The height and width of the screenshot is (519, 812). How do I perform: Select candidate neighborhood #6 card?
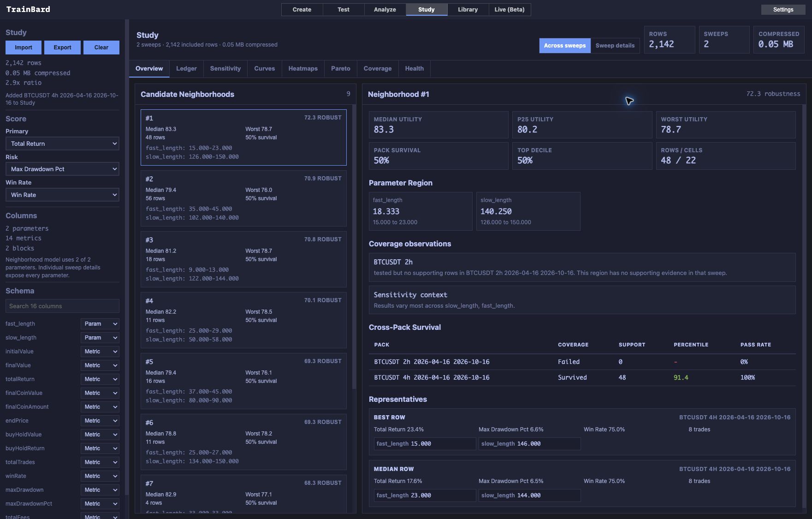coord(243,442)
